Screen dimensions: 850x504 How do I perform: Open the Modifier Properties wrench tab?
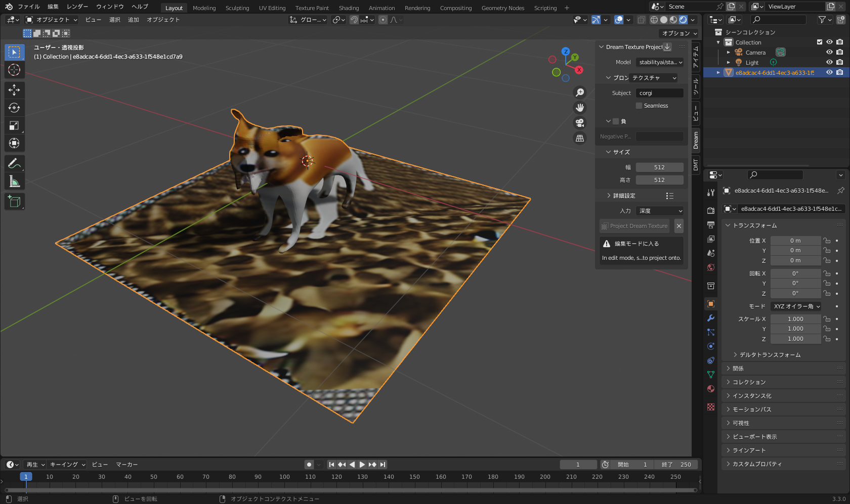pyautogui.click(x=710, y=318)
